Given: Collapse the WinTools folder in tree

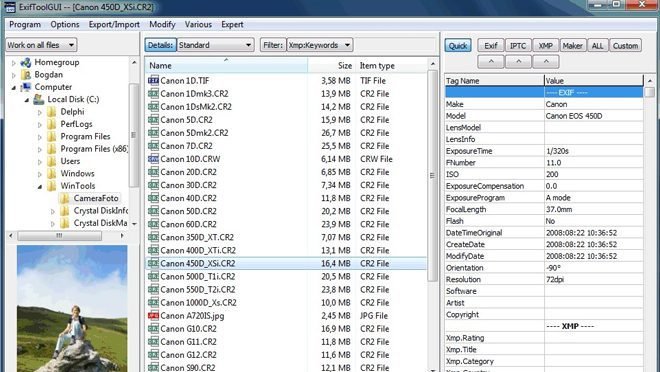Looking at the screenshot, I should click(40, 186).
